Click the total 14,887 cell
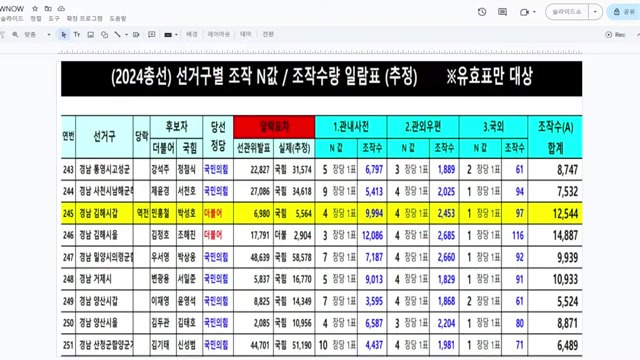The height and width of the screenshot is (360, 640). (555, 236)
